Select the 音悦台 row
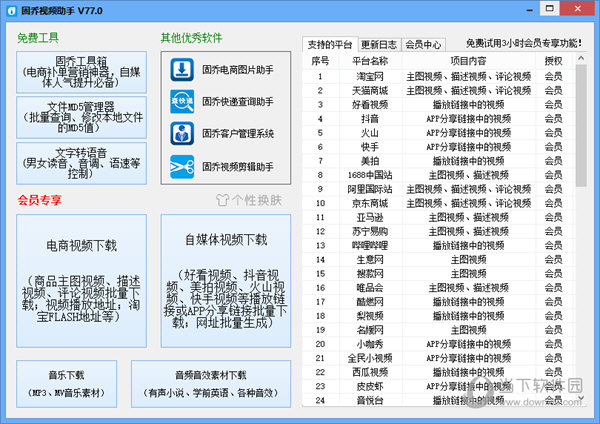The height and width of the screenshot is (424, 600). click(x=439, y=400)
